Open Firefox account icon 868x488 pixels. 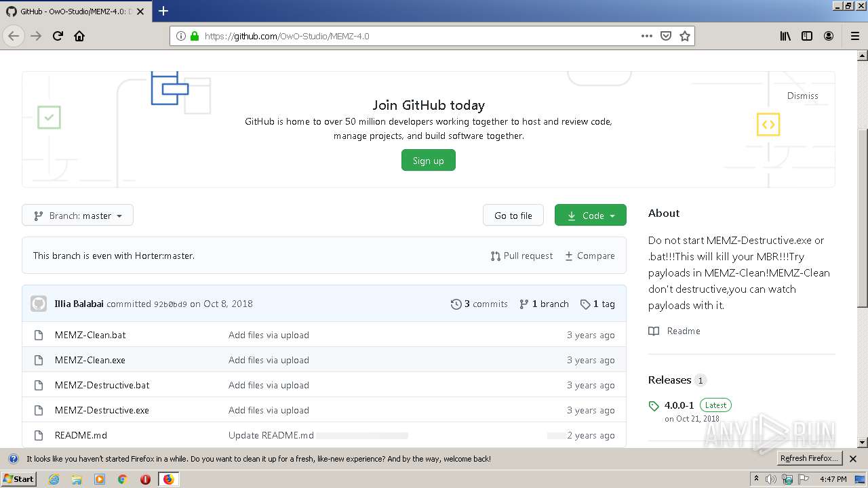[829, 36]
